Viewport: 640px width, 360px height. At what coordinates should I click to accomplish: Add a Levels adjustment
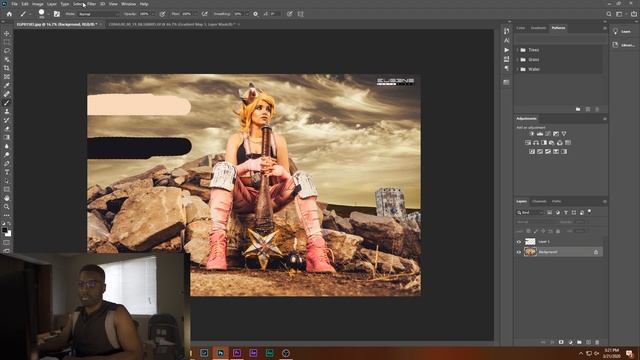tap(540, 134)
